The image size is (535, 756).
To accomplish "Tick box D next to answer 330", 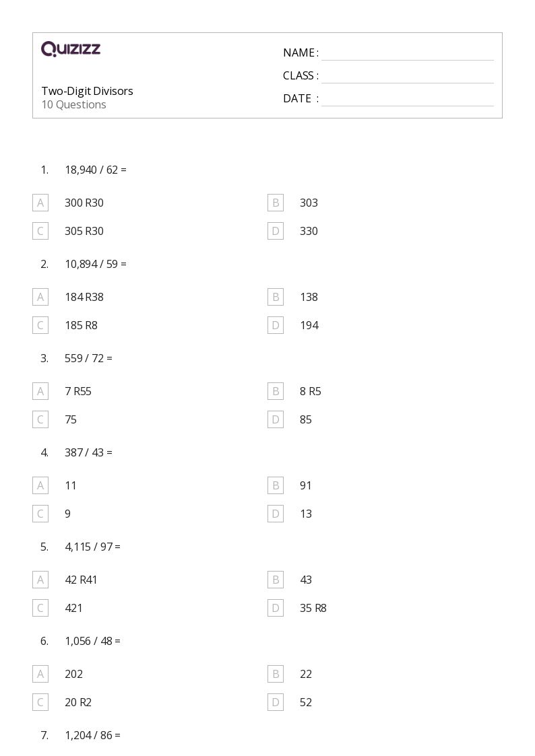I will click(276, 231).
